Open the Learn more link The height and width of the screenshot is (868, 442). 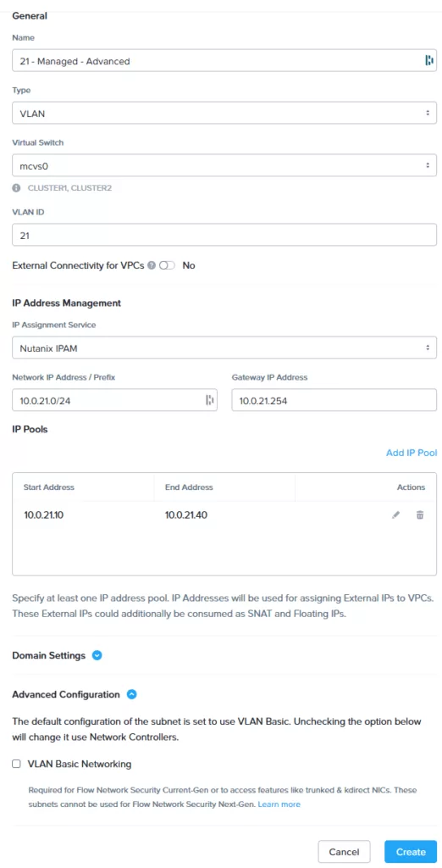pos(279,804)
